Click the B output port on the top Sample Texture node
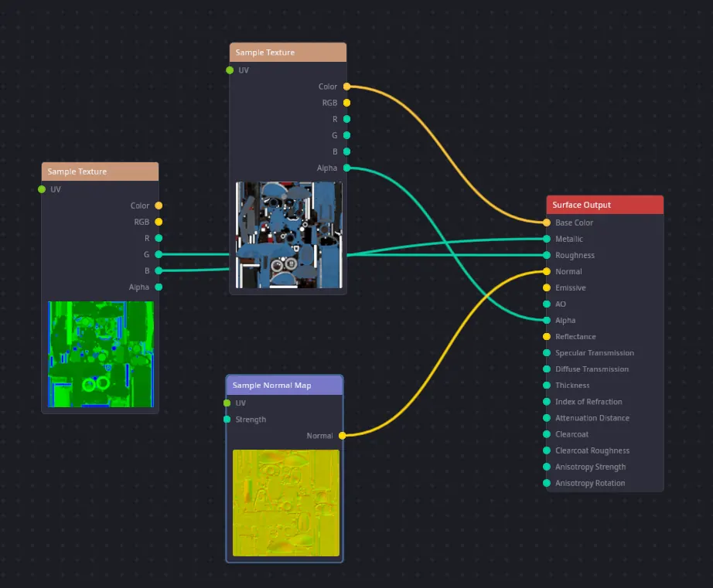The width and height of the screenshot is (713, 588). pos(346,151)
